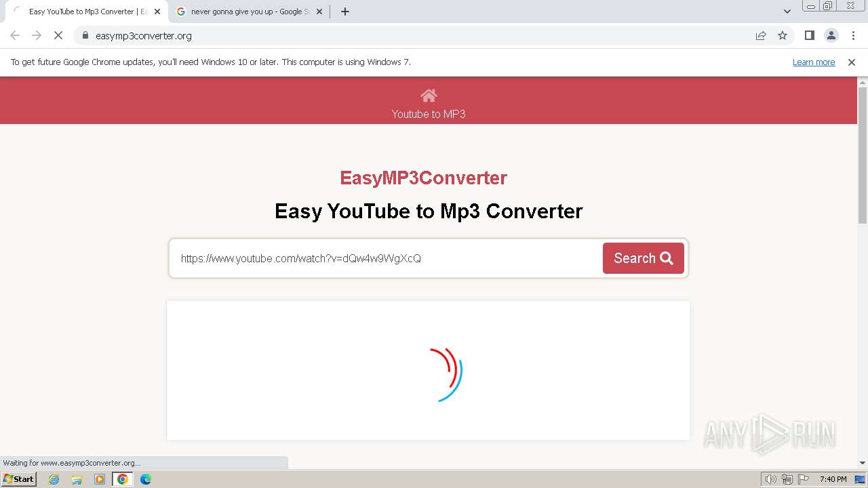
Task: Click the EasyMP3Converter site title
Action: click(x=423, y=178)
